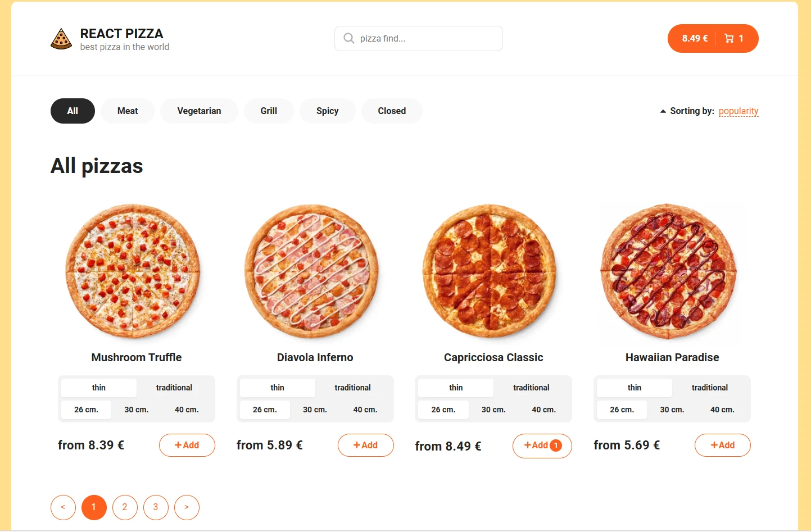The image size is (811, 532).
Task: Select traditional dough for Mushroom Truffle
Action: [174, 388]
